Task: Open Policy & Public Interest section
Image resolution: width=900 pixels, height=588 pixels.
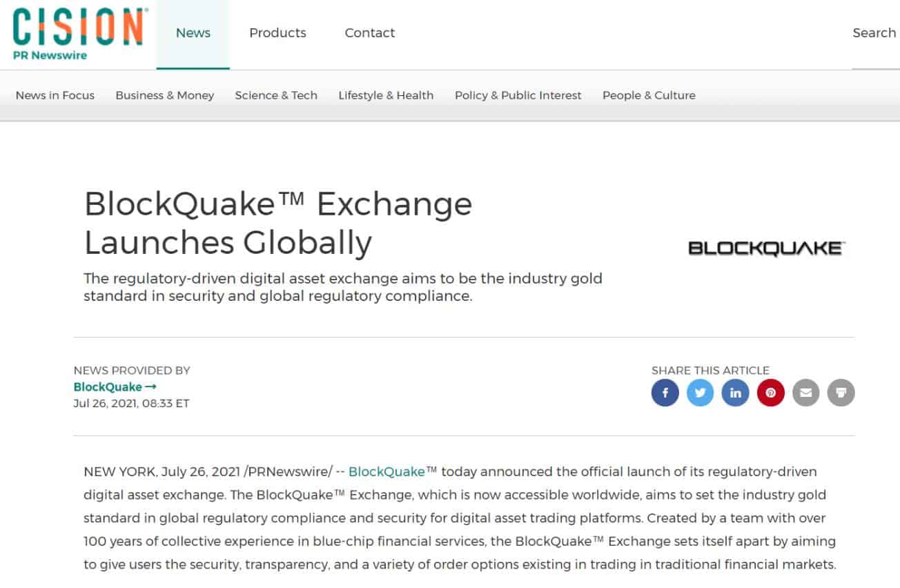Action: [518, 95]
